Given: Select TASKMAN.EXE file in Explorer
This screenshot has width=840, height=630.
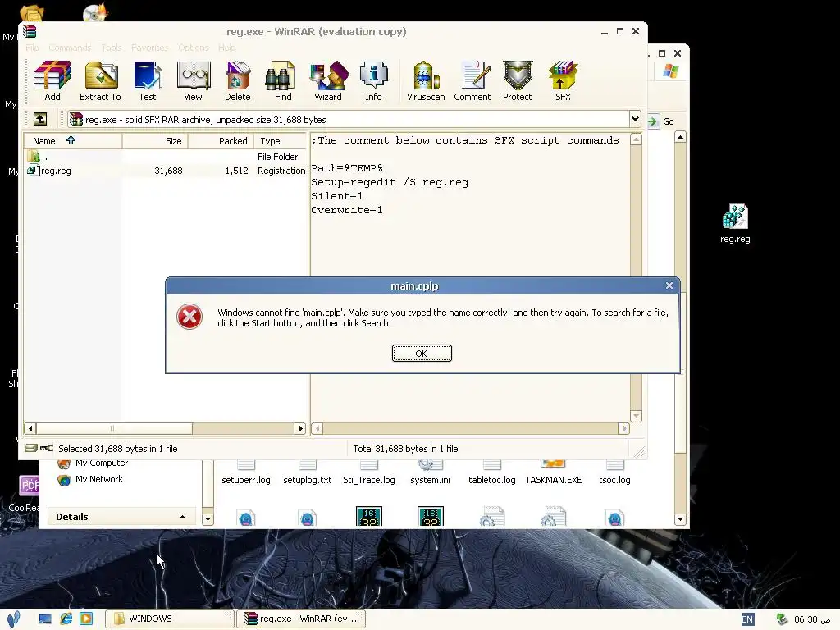Looking at the screenshot, I should coord(554,473).
